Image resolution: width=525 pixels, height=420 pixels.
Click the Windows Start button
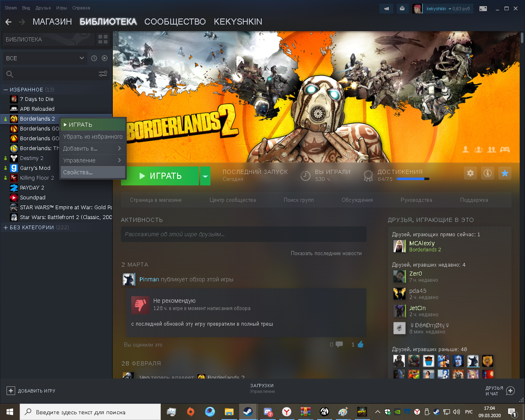[x=10, y=412]
